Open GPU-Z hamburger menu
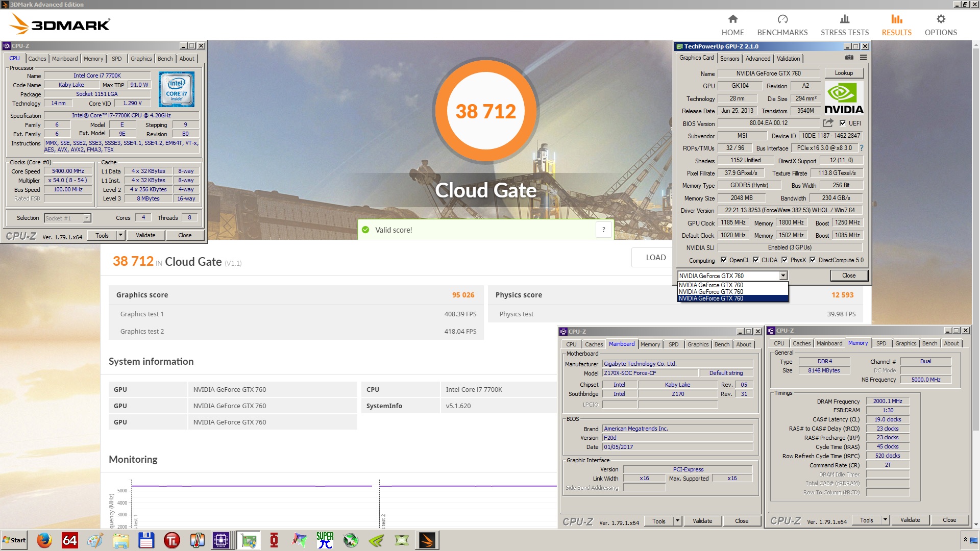 (x=864, y=58)
